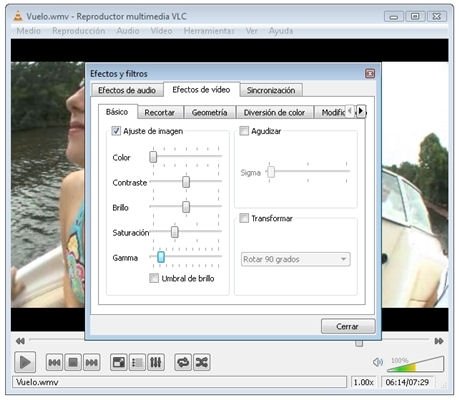459x400 pixels.
Task: Click the Saturación slider handle
Action: pos(175,232)
